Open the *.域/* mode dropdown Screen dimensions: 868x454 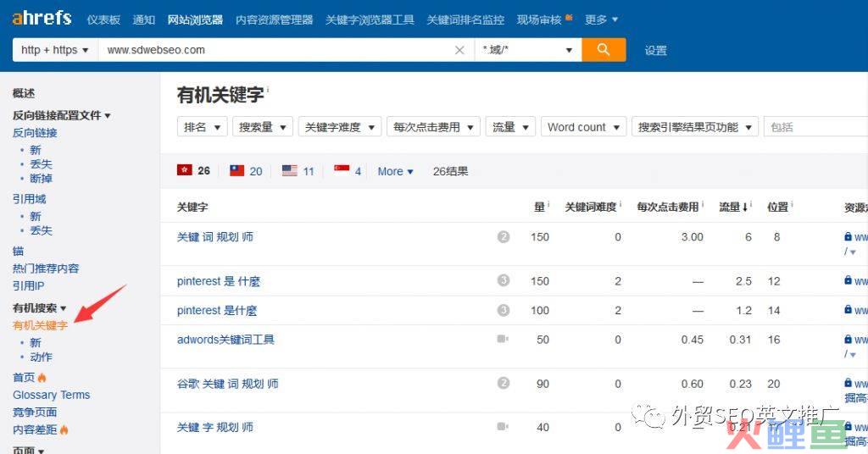[x=527, y=50]
